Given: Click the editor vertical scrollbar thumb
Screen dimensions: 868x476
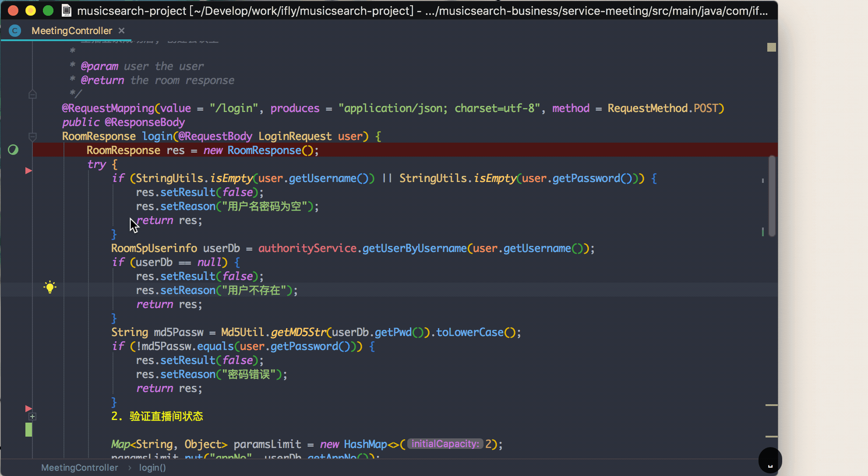Looking at the screenshot, I should [772, 196].
